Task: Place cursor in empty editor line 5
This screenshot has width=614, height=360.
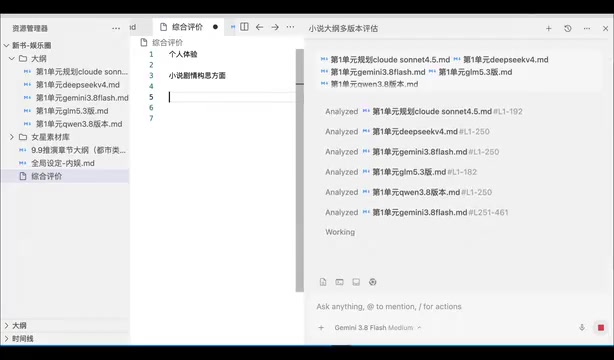Action: (x=232, y=97)
